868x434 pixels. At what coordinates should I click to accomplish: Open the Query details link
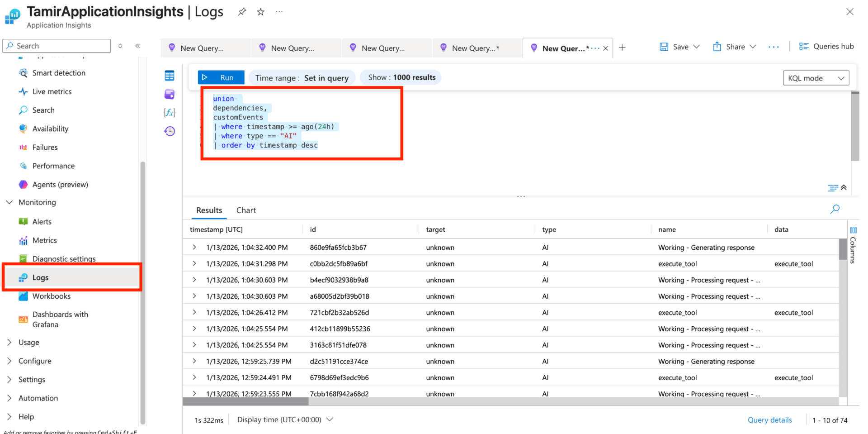[x=769, y=420]
